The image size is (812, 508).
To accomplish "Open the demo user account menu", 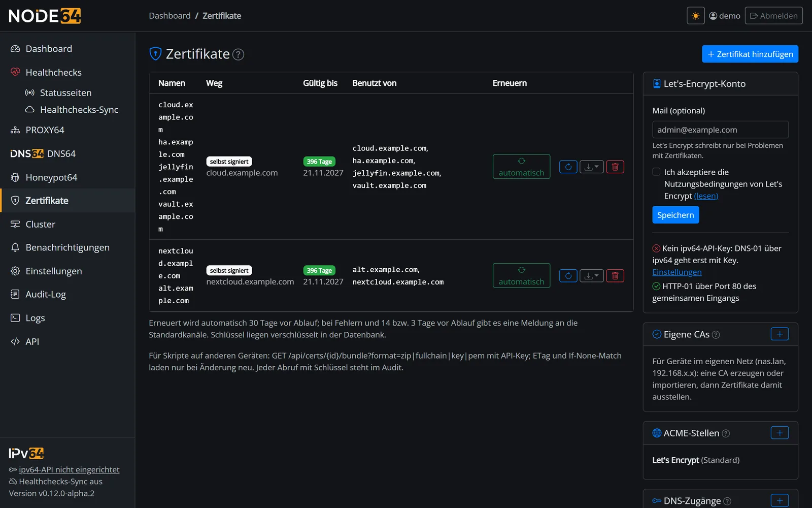I will (x=725, y=16).
